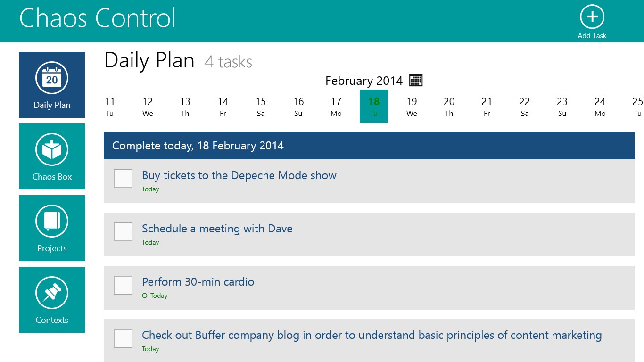Viewport: 644px width, 362px height.
Task: Switch to date 17 Mo
Action: (336, 107)
